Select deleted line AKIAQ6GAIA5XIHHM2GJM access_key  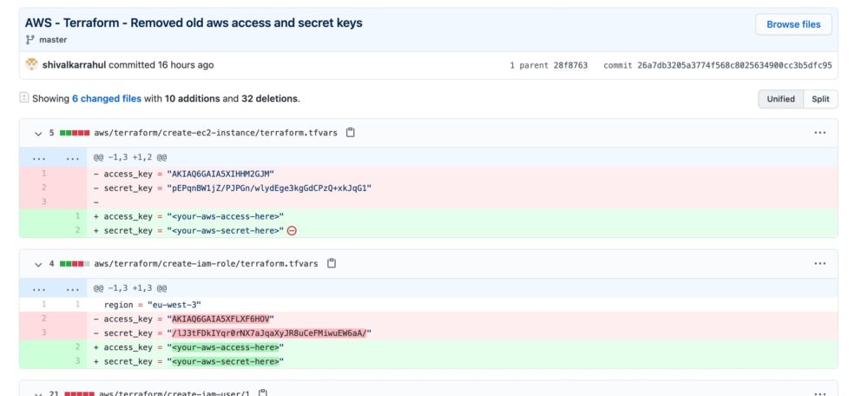click(x=429, y=174)
